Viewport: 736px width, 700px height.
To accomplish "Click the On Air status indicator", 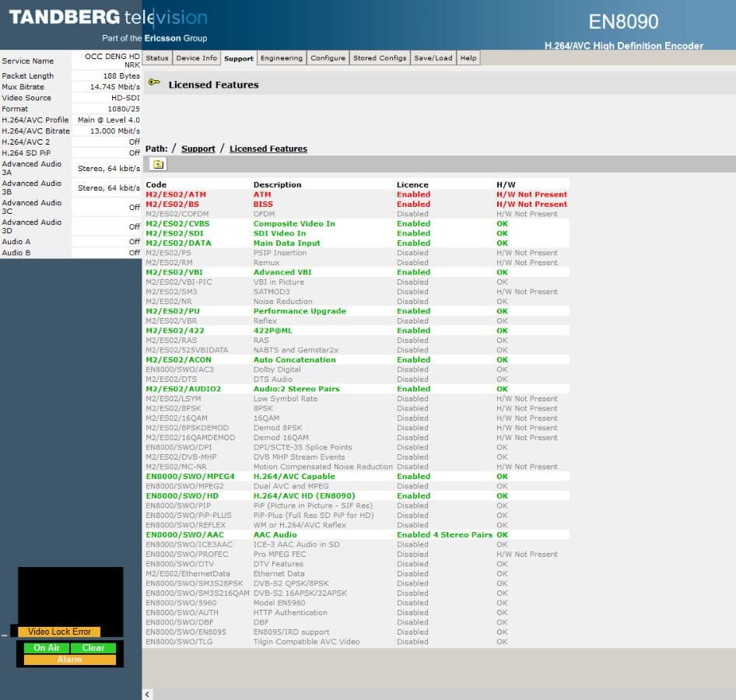I will point(46,647).
